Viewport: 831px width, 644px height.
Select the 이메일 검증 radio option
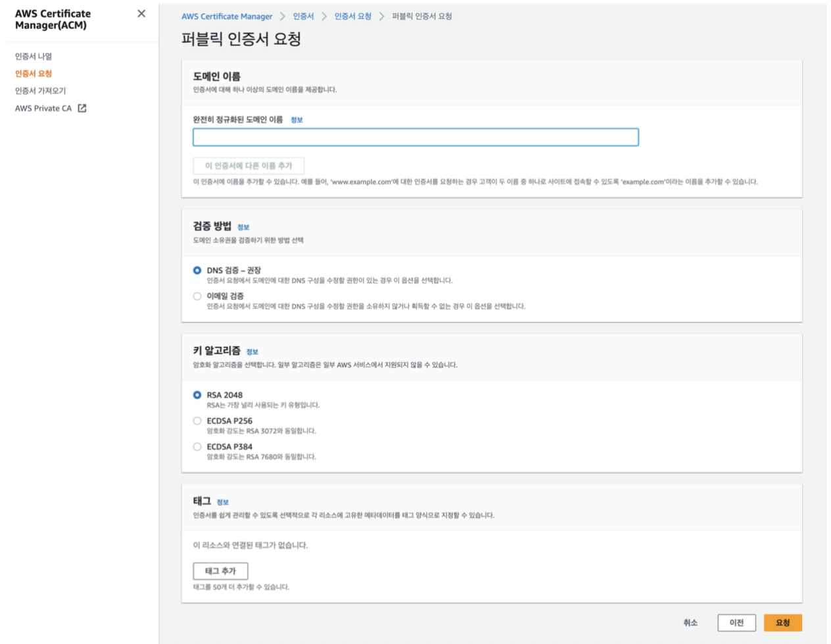[197, 296]
